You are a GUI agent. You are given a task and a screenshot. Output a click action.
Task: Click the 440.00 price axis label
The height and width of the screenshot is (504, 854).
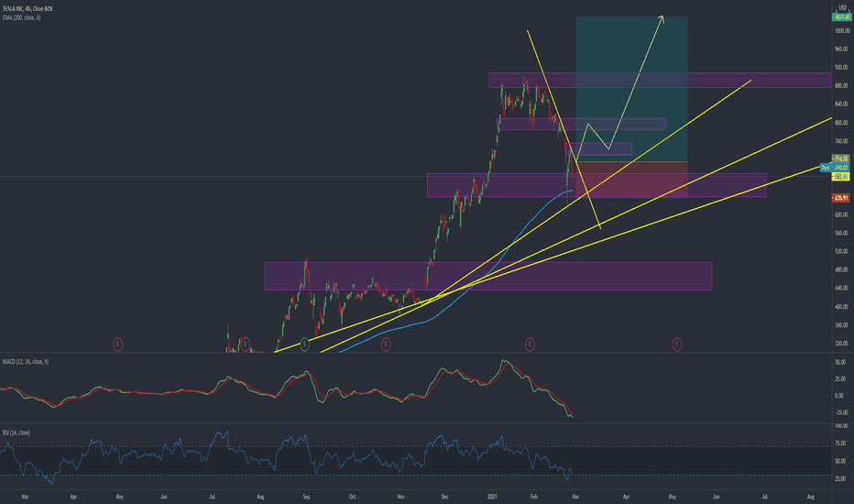pyautogui.click(x=842, y=289)
